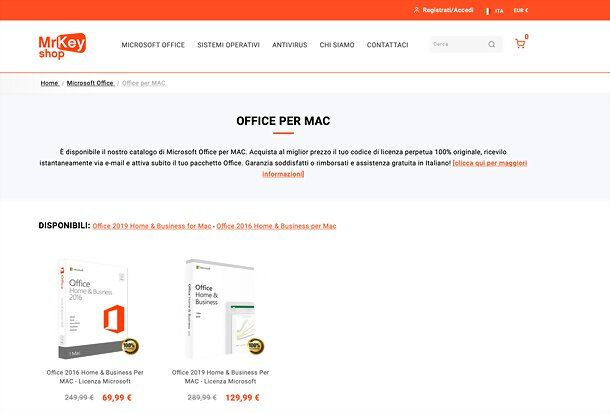Go to Microsoft Office breadcrumb
Viewport: 610px width, 413px height.
pos(90,83)
